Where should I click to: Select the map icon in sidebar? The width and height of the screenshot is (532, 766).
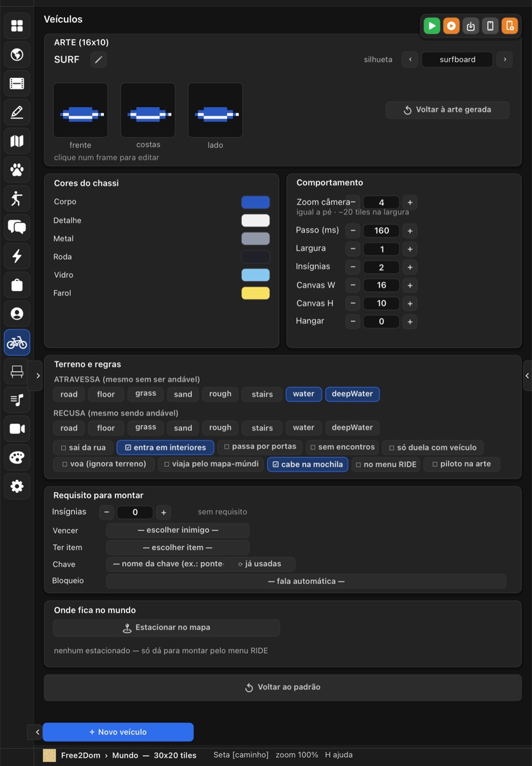coord(17,140)
